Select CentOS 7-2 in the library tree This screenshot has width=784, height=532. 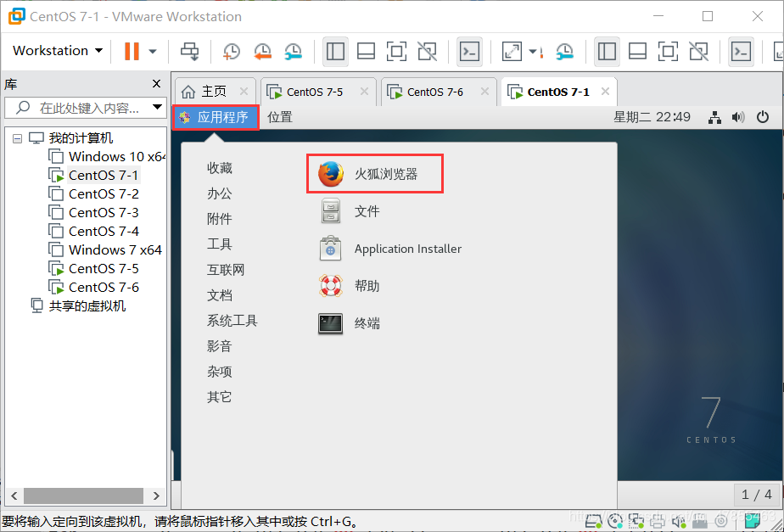click(x=104, y=194)
